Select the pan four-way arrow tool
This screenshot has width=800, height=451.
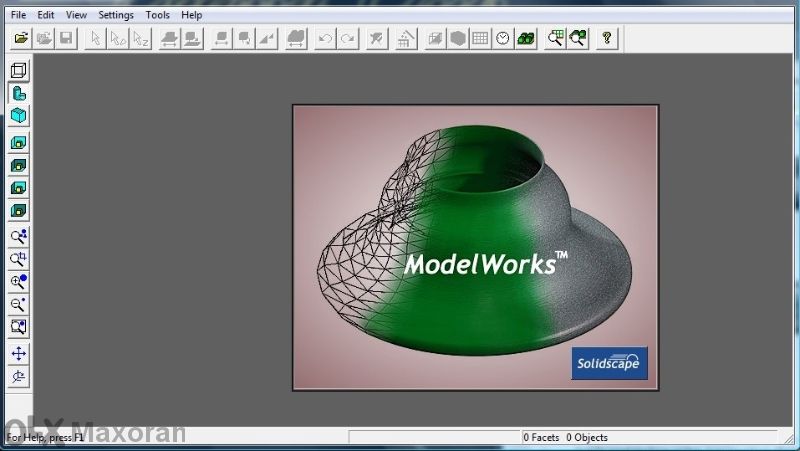18,354
